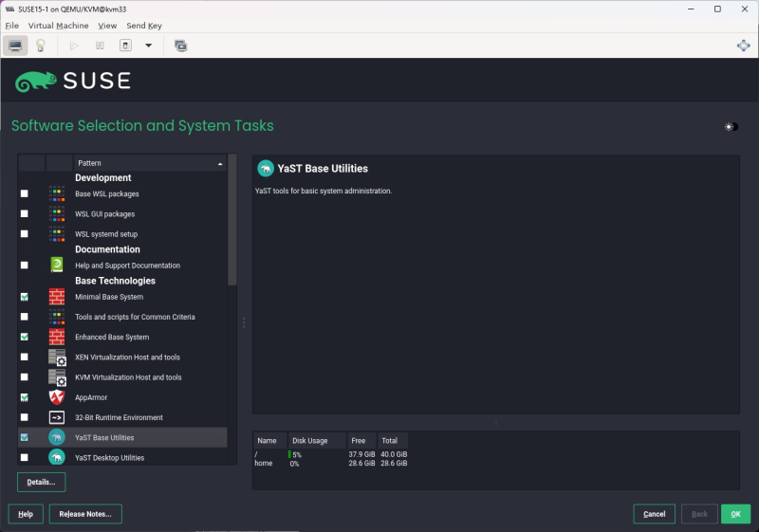Manage VM snapshots toolbar icon
This screenshot has width=759, height=532.
[180, 46]
